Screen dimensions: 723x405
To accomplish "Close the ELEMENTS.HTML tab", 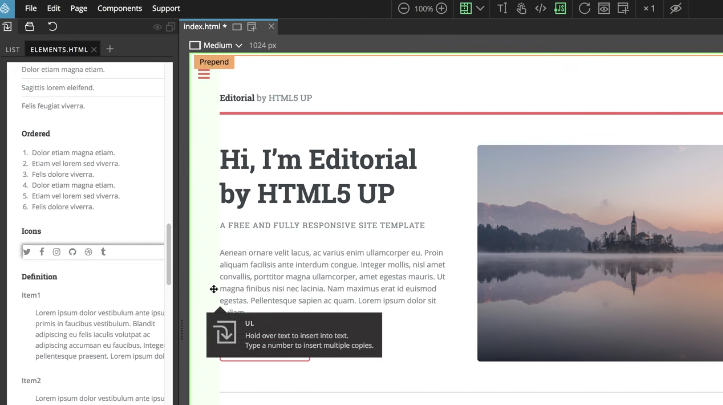I will (94, 49).
